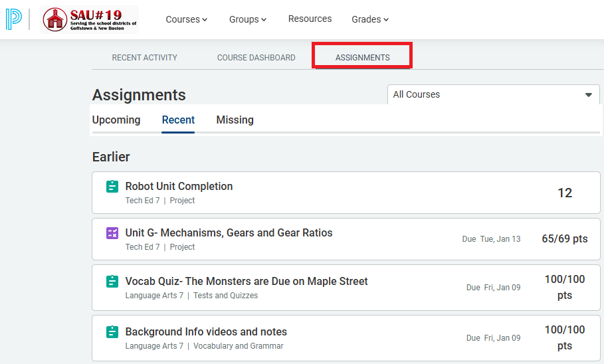The width and height of the screenshot is (604, 364).
Task: Show Upcoming assignments
Action: coord(116,120)
